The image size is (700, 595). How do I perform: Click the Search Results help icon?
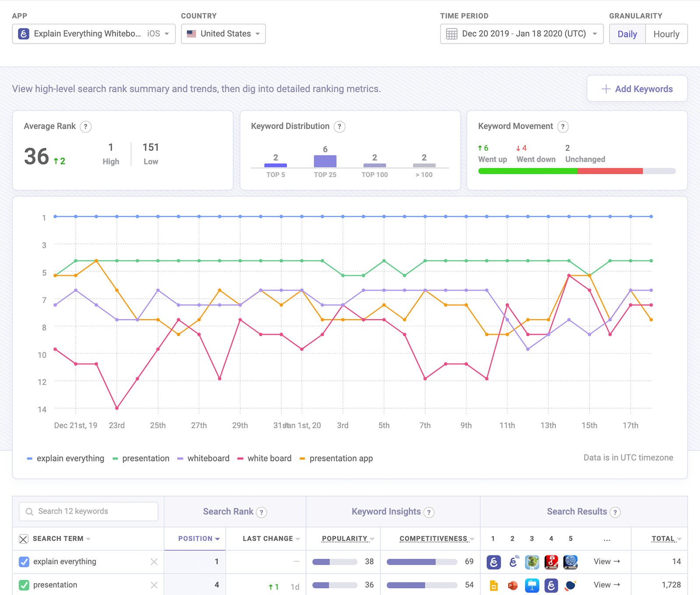pyautogui.click(x=616, y=512)
